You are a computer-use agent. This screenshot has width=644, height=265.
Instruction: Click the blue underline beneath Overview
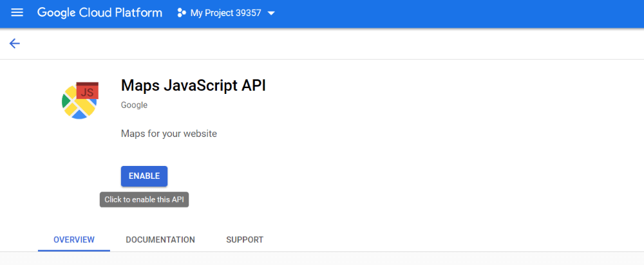tap(74, 250)
